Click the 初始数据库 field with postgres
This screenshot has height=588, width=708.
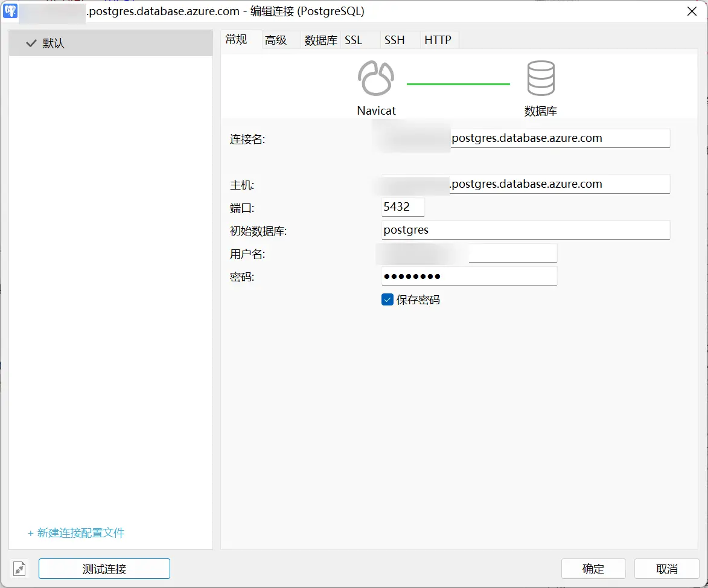[x=526, y=230]
